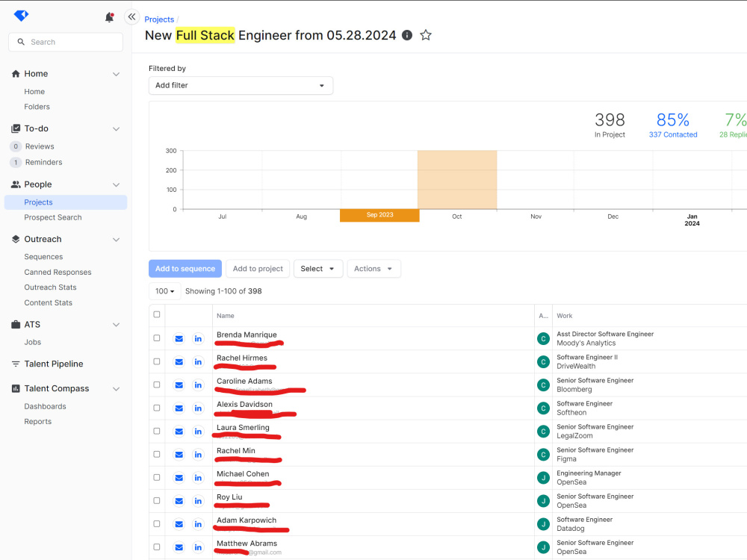Open LinkedIn icon for Roy Liu

[x=198, y=501]
